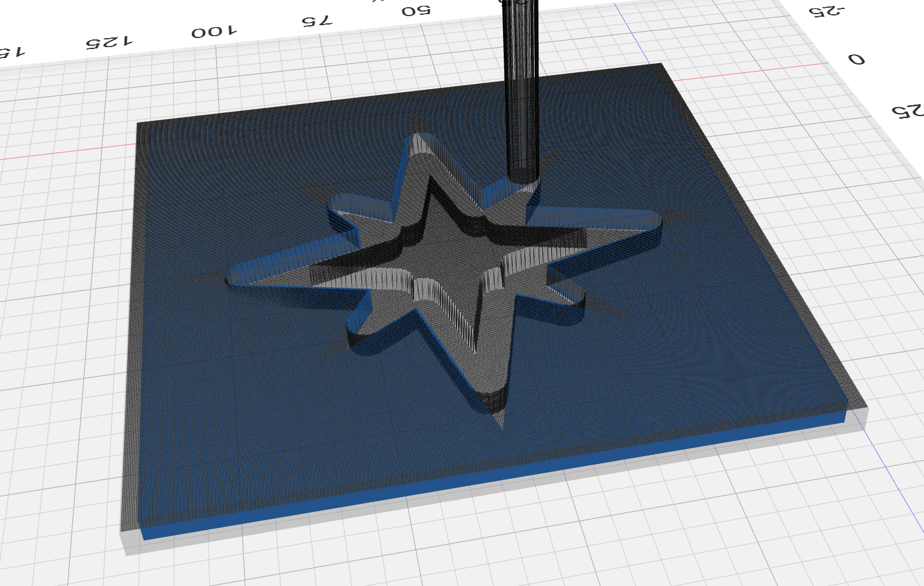Click the mirrored axis label 50
Screen dimensions: 924x586
[x=416, y=11]
